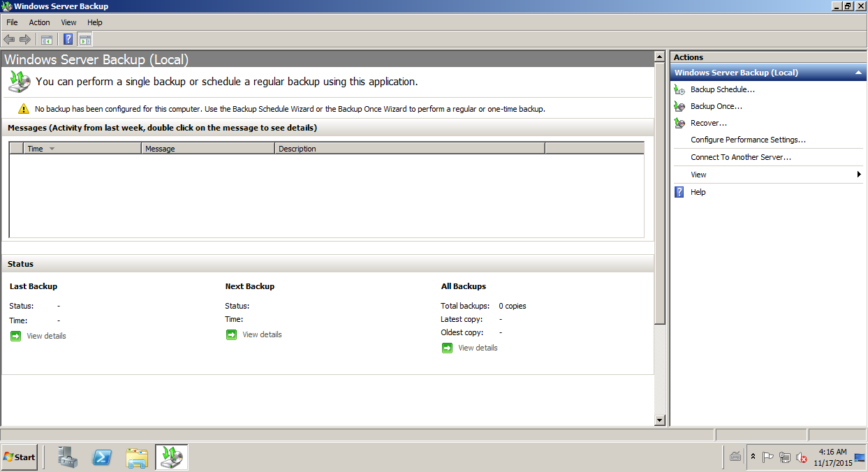Click Backup Once in Actions pane
The image size is (868, 472).
coord(716,106)
